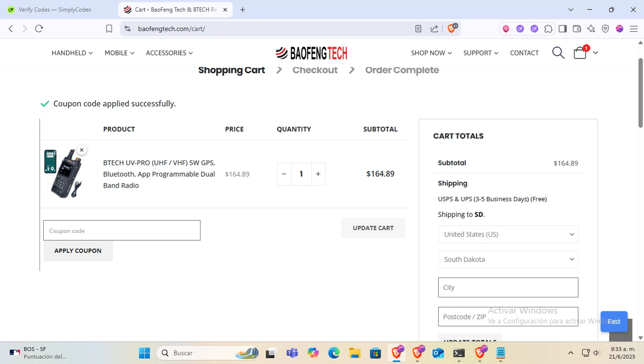Expand the SHOP NOW menu

coord(431,53)
